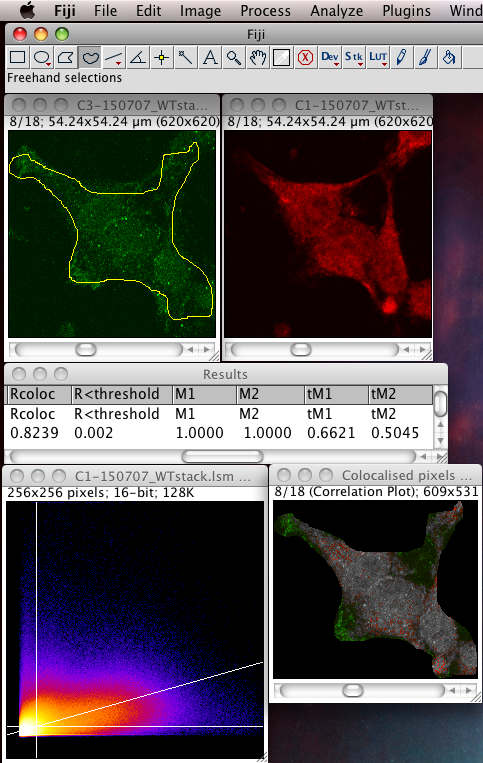Select the Rectangle selection tool
The height and width of the screenshot is (763, 483).
click(18, 57)
